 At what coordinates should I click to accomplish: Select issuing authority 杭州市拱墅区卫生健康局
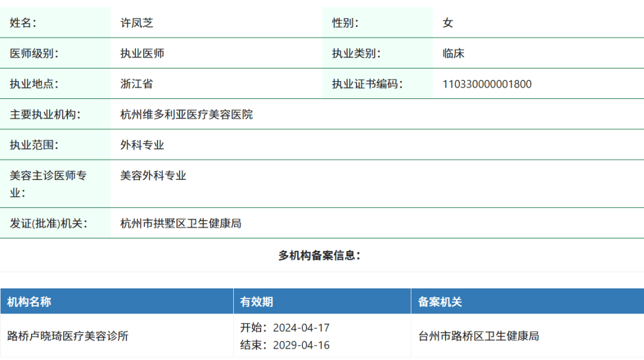point(181,224)
